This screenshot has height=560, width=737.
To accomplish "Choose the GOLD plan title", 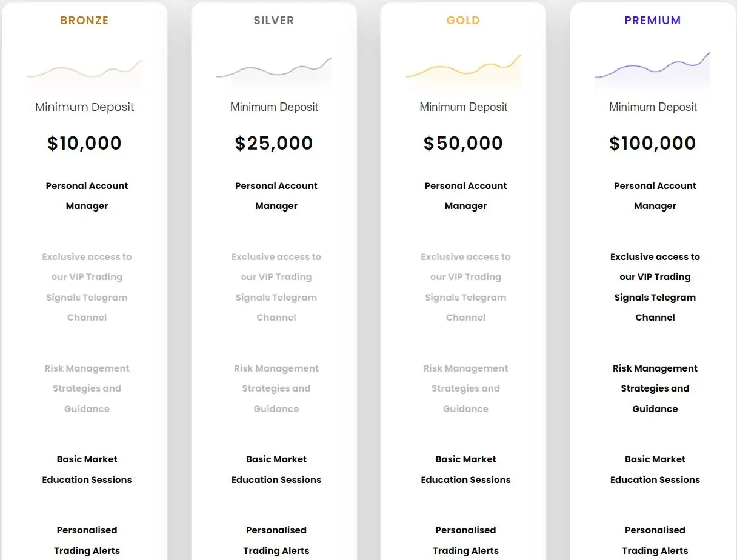I will click(x=463, y=21).
